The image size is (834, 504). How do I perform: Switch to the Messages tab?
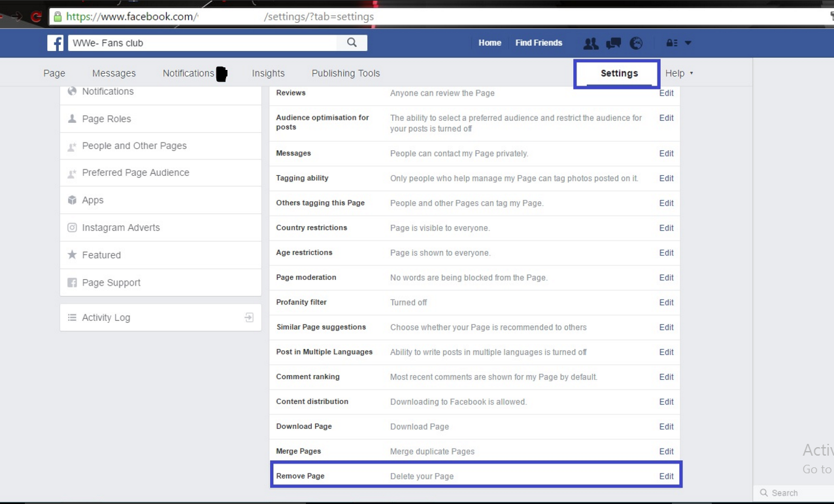click(x=114, y=73)
